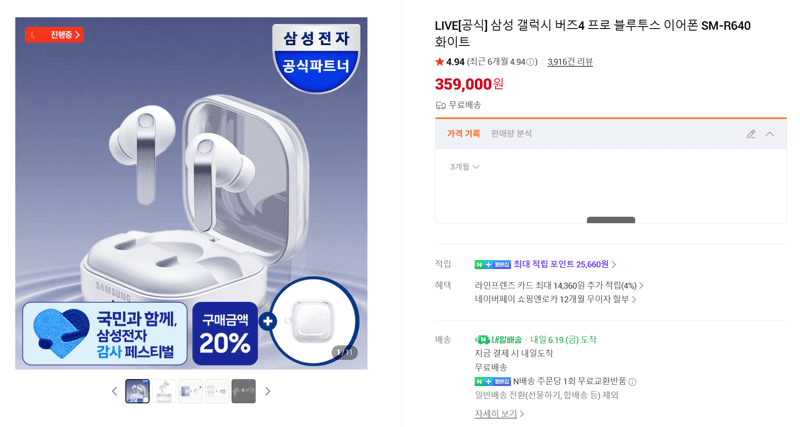
Task: Click the red LIVE 진행중 badge
Action: click(x=54, y=35)
